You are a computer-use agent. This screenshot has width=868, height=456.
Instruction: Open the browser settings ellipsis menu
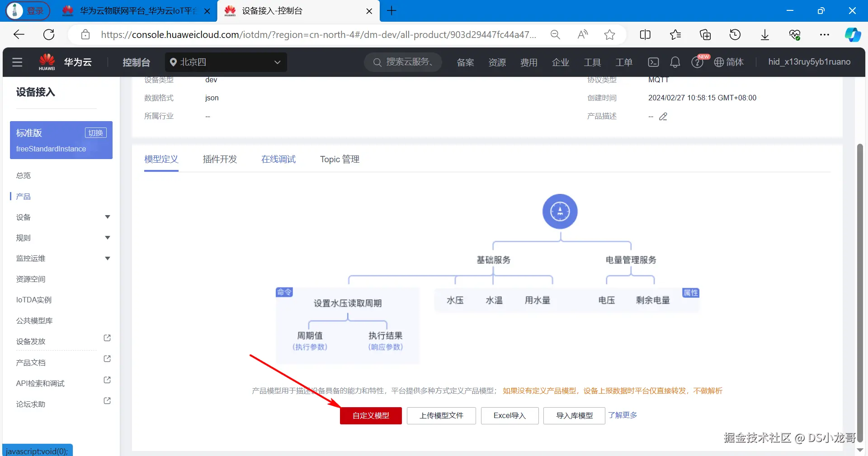pyautogui.click(x=825, y=34)
